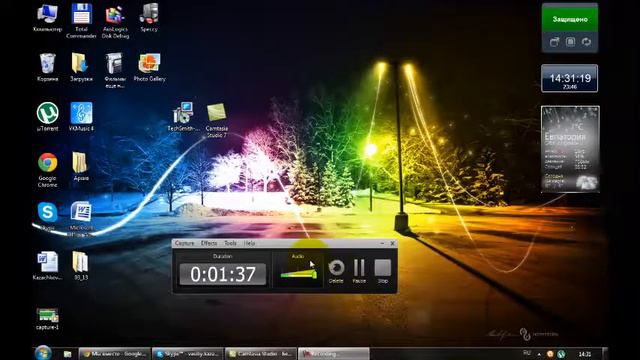Viewport: 640px width, 360px height.
Task: Switch to the Google Chrome taskbar window
Action: click(x=115, y=354)
